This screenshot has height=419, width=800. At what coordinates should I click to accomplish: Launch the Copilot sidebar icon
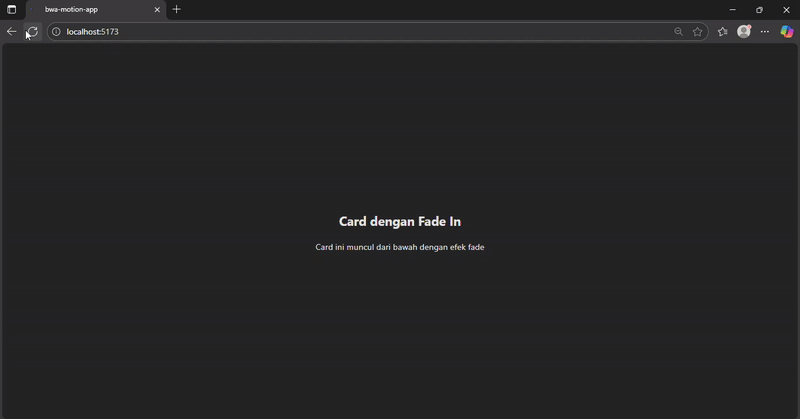pyautogui.click(x=787, y=32)
